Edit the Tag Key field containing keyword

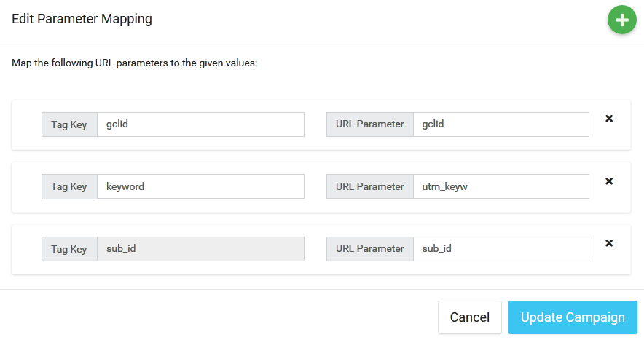(200, 186)
